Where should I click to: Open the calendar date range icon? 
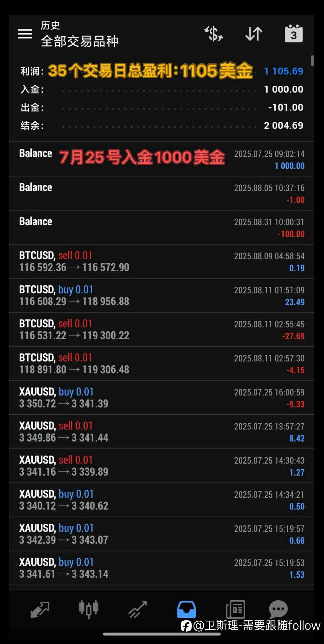[x=293, y=34]
